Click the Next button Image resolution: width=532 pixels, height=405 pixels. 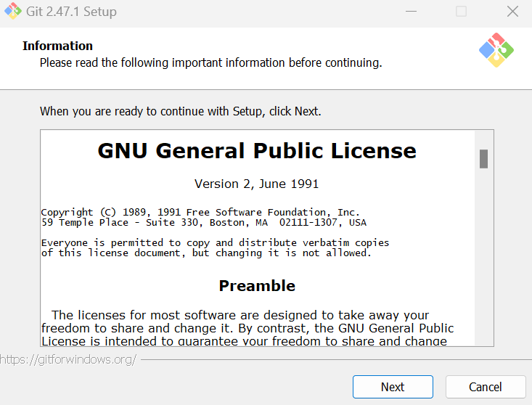tap(393, 387)
